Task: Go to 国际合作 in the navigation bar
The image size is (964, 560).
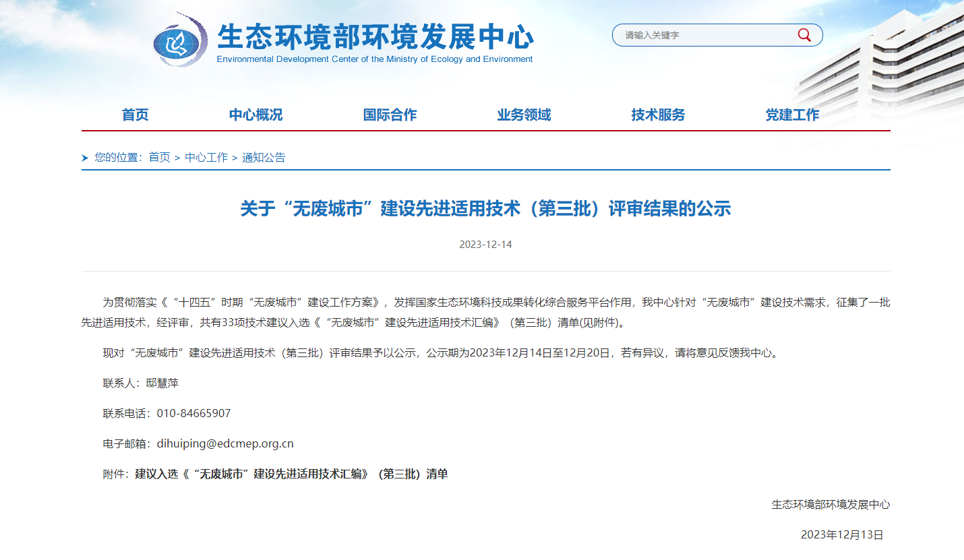Action: tap(390, 115)
